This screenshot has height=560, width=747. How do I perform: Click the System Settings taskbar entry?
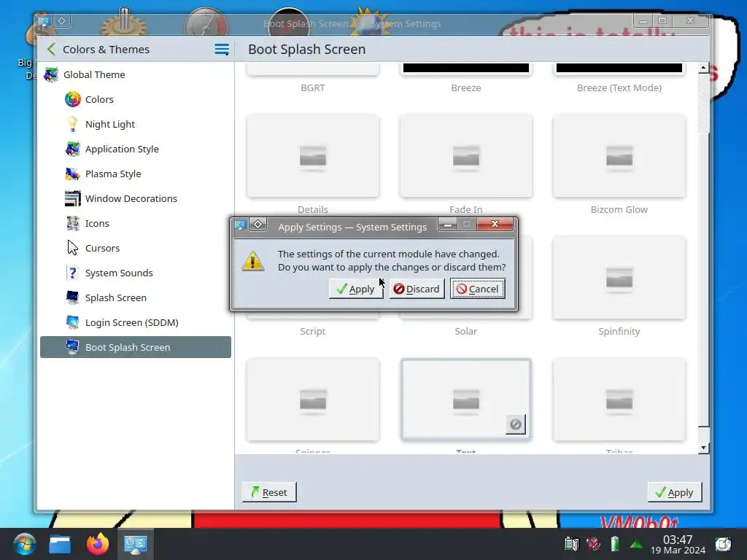(135, 544)
